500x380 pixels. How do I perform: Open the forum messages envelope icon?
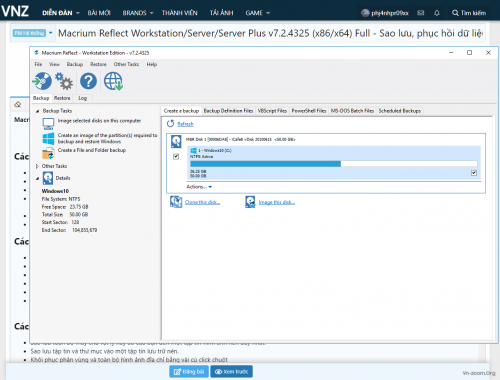(421, 13)
